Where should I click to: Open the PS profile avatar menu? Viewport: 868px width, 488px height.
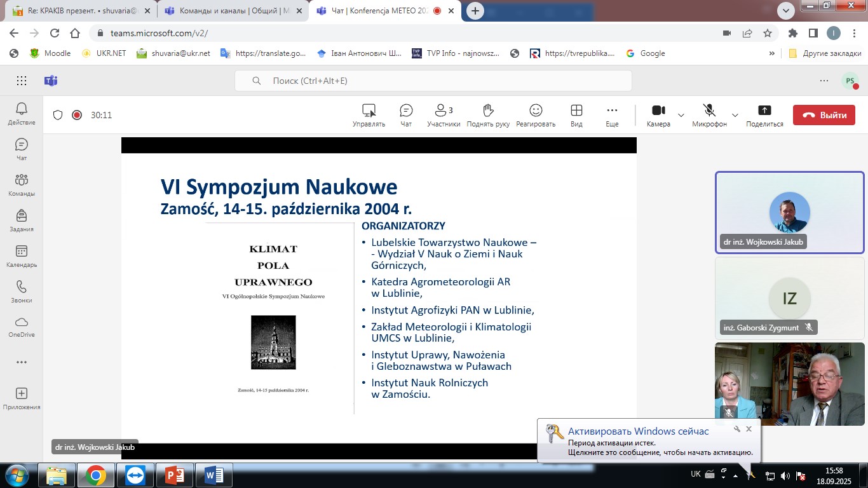(x=850, y=81)
